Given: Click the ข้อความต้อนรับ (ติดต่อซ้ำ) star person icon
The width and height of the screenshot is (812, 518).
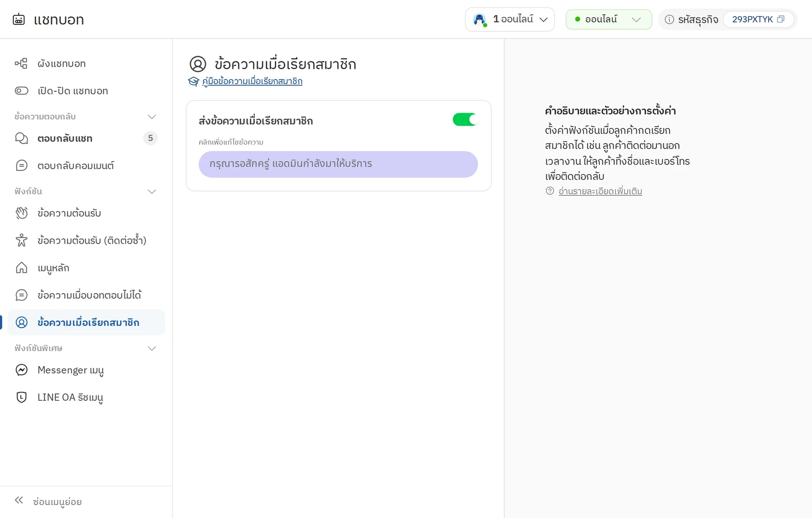Looking at the screenshot, I should [x=21, y=241].
